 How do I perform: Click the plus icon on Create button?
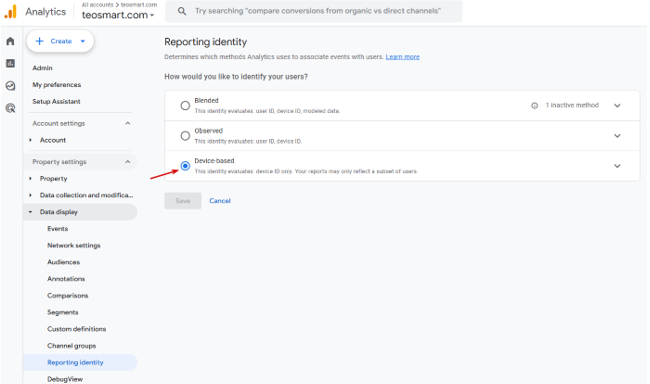pos(40,41)
